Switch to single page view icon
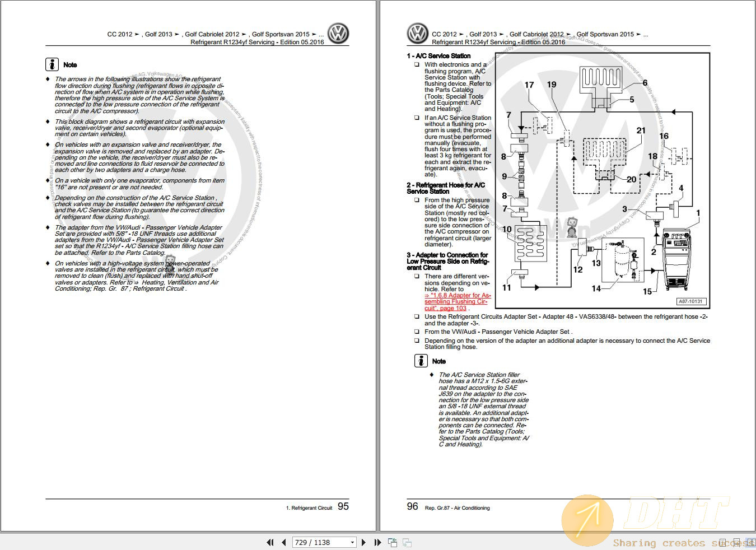Screen dimensions: 756x550 (722, 542)
